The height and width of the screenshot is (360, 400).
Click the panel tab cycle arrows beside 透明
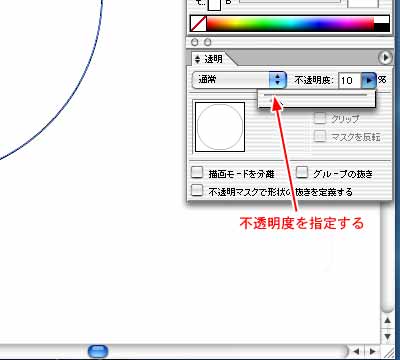(197, 59)
